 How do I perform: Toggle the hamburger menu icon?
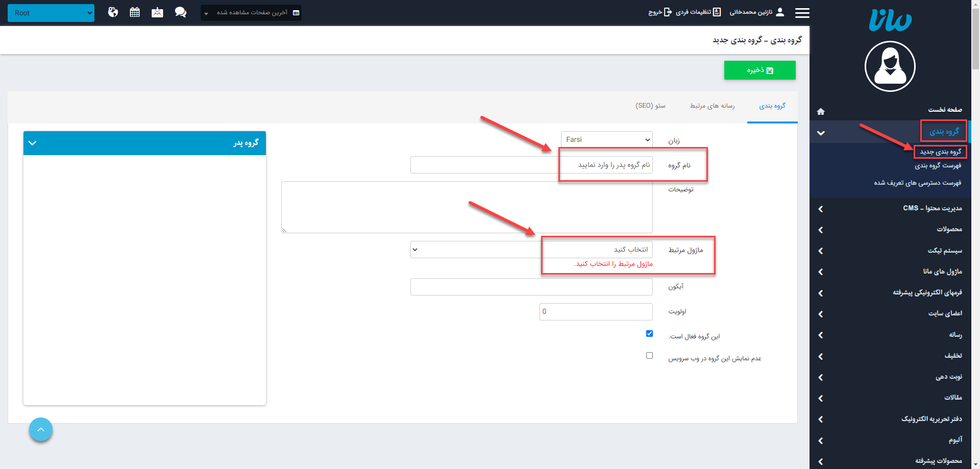tap(802, 13)
